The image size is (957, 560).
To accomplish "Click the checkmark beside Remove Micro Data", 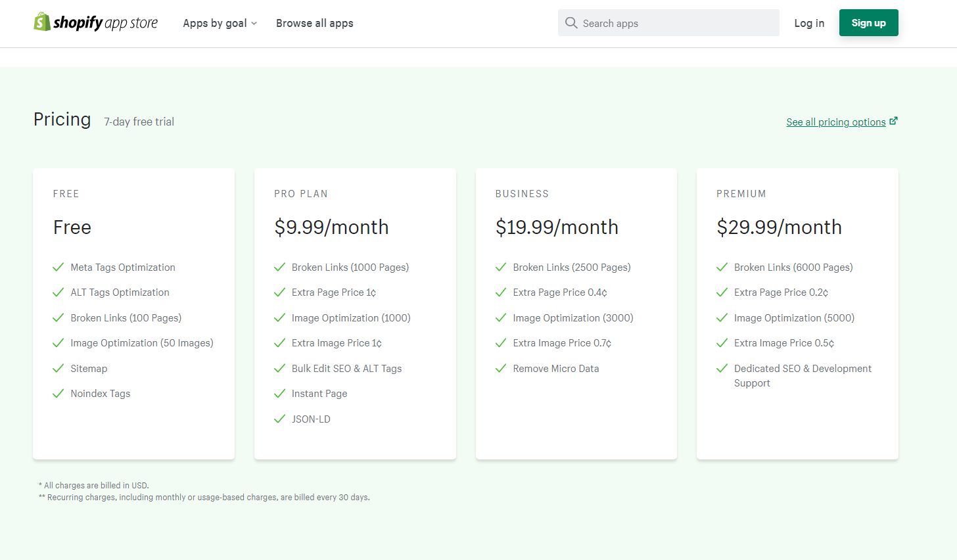I will (501, 368).
